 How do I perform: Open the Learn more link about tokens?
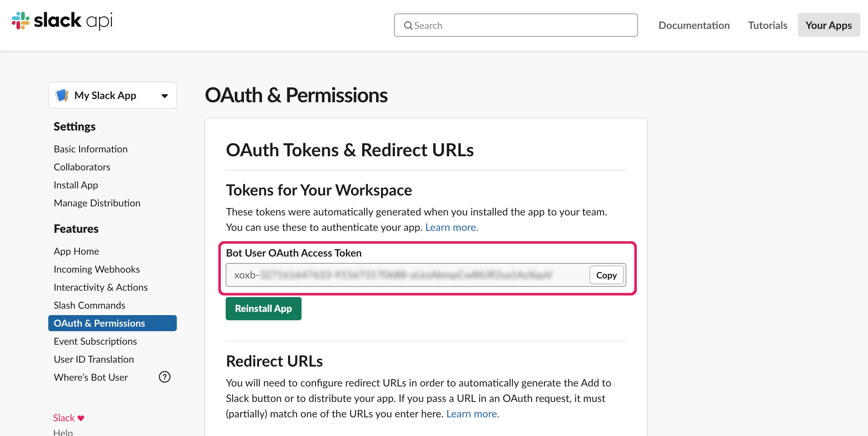coord(452,227)
